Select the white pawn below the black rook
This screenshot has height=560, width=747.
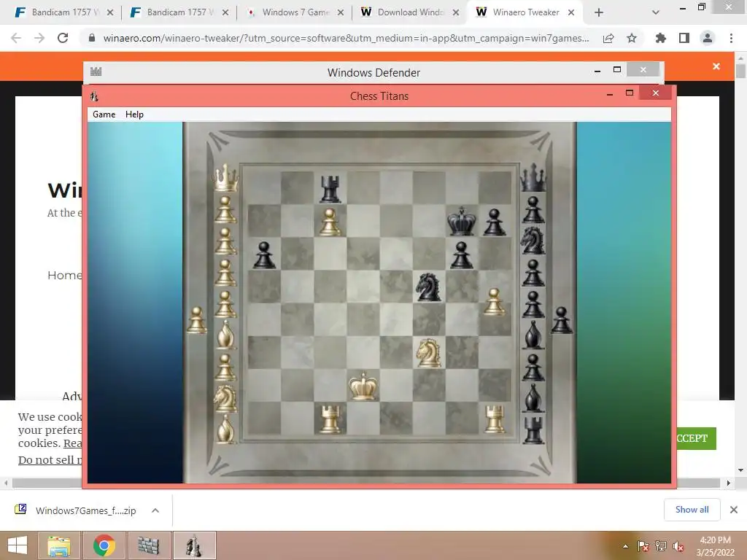click(x=330, y=222)
